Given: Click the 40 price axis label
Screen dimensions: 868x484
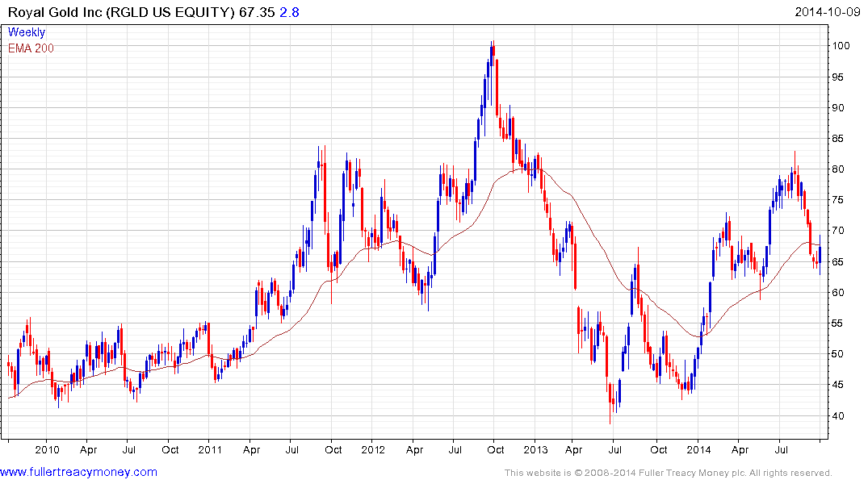Looking at the screenshot, I should pos(839,416).
